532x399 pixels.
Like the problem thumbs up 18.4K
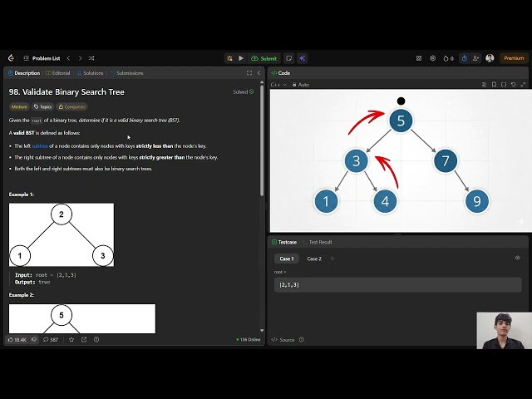point(17,340)
